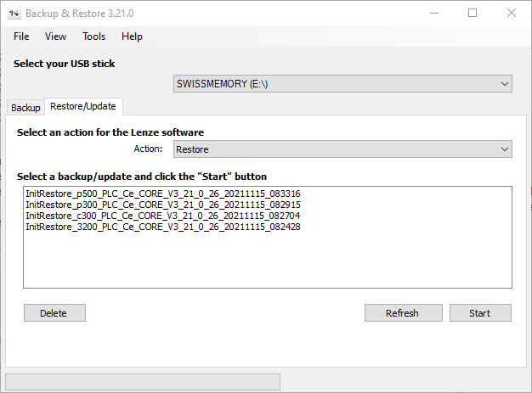Screen dimensions: 532x393
Task: Select the InitRestore_p300 backup entry
Action: 163,205
